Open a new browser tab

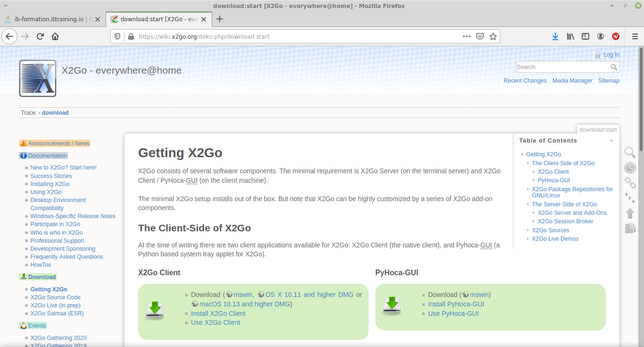[219, 19]
